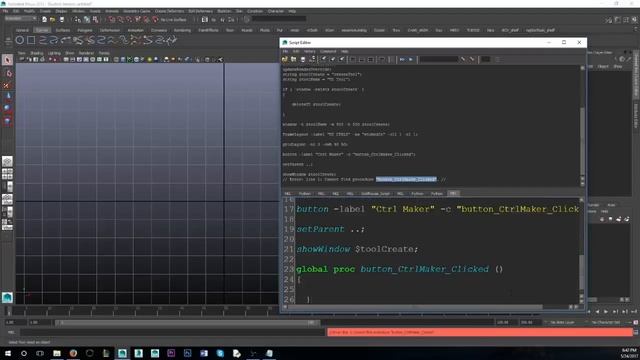Pick the Rotate tool in toolbox

pyautogui.click(x=7, y=109)
